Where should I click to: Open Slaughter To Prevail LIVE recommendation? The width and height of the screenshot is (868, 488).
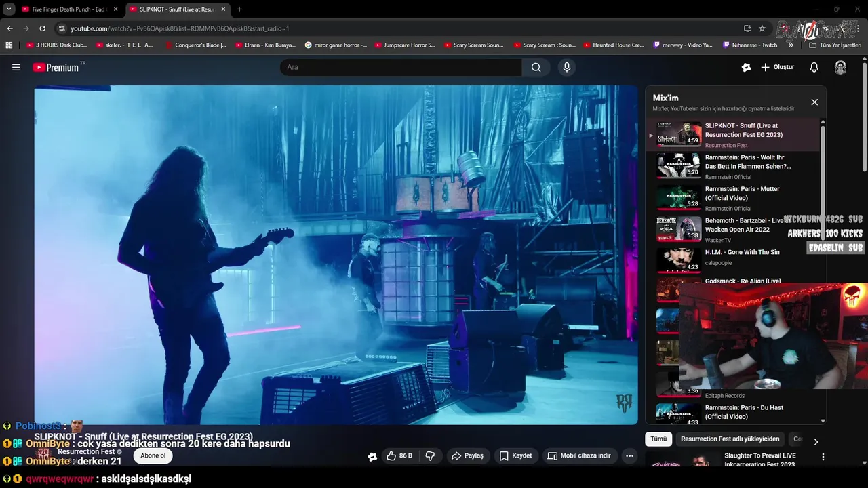click(759, 460)
